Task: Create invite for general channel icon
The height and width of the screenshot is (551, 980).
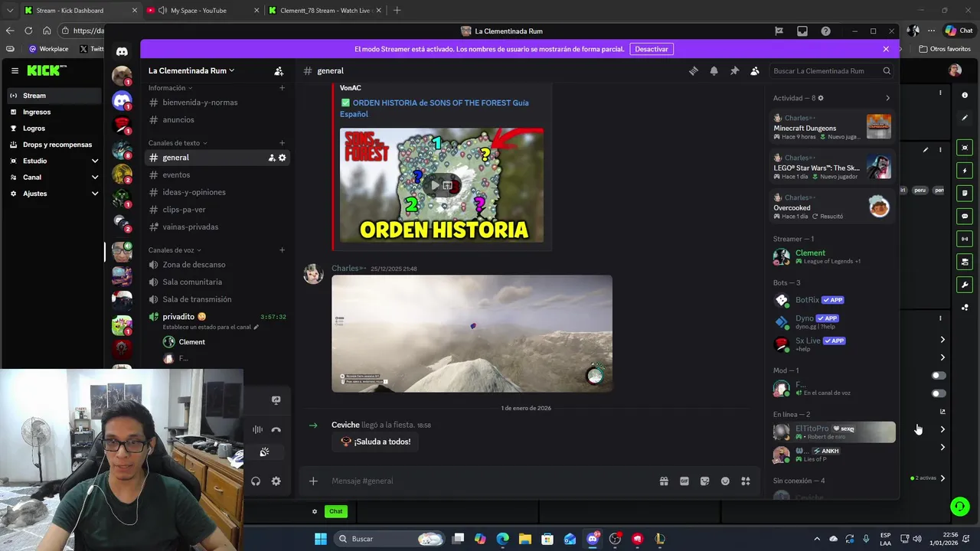Action: click(x=271, y=158)
